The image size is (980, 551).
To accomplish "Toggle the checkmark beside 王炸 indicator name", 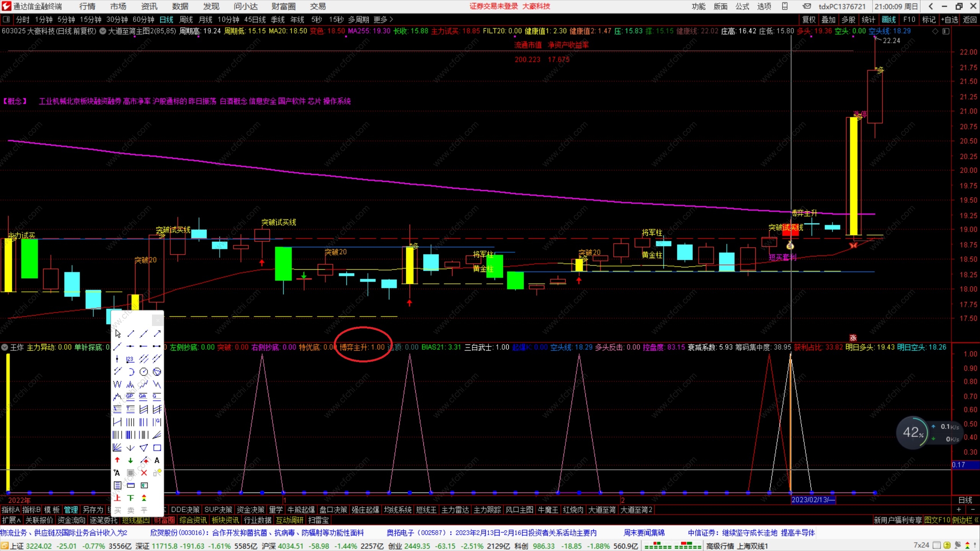I will [5, 347].
